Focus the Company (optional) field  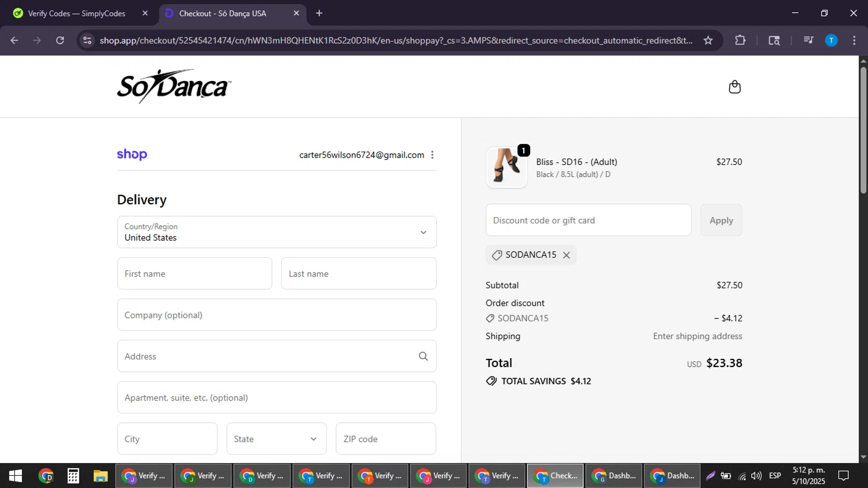coord(277,315)
